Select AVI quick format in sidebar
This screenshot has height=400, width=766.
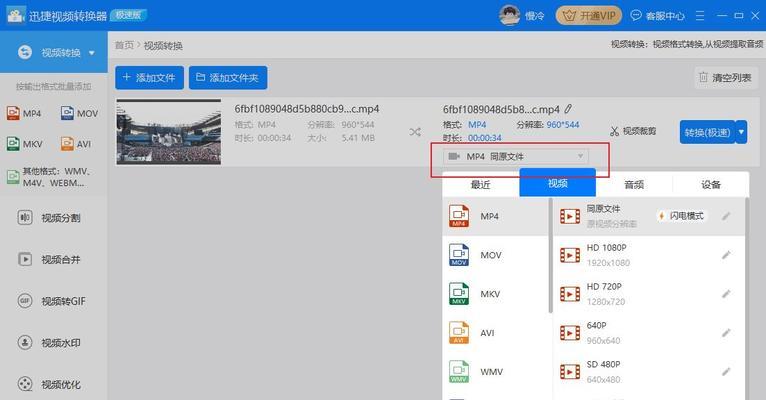pyautogui.click(x=76, y=144)
